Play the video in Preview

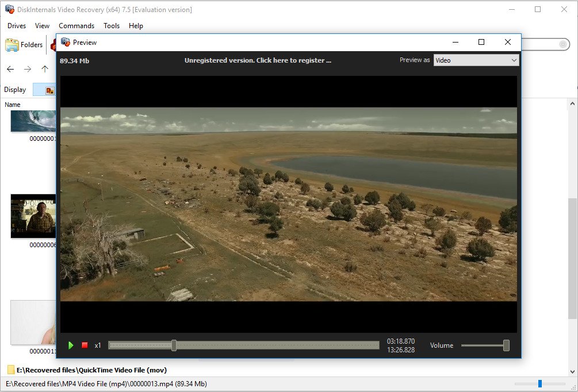coord(71,345)
